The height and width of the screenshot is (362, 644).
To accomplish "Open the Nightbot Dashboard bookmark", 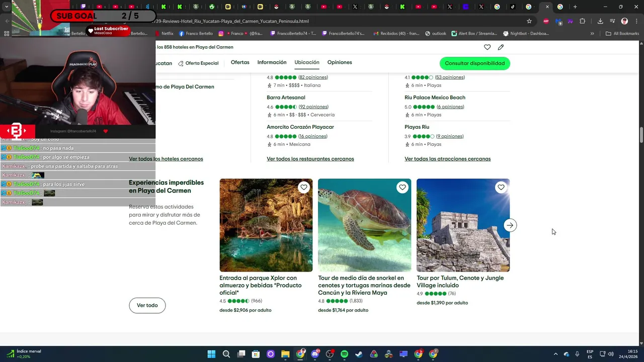I will 526,34.
